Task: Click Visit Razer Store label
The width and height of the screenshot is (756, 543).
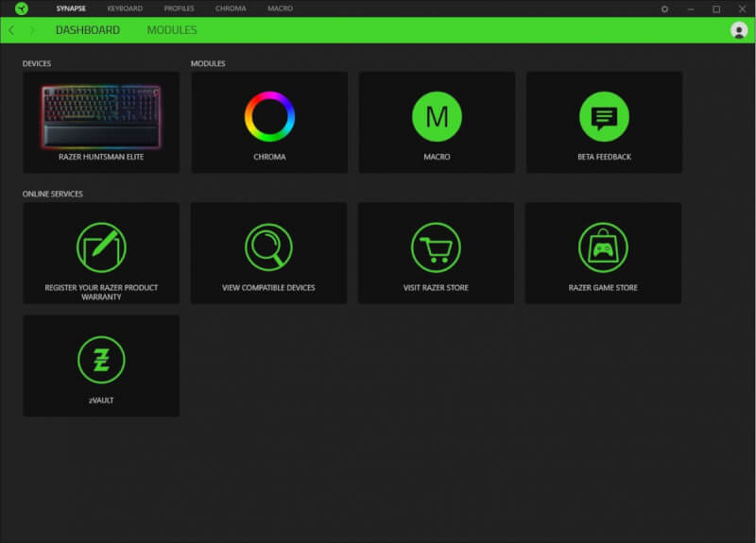Action: (436, 288)
